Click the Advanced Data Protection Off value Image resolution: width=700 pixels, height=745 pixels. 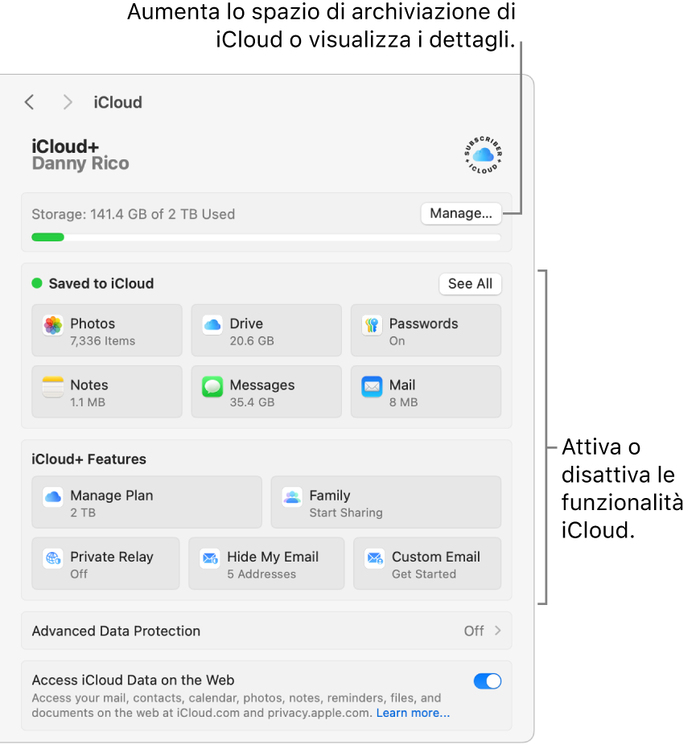474,631
